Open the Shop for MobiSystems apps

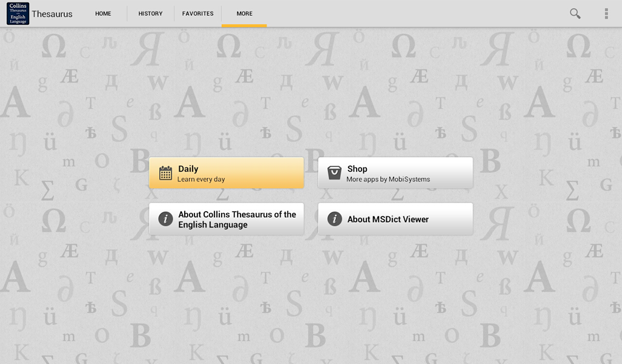[395, 172]
